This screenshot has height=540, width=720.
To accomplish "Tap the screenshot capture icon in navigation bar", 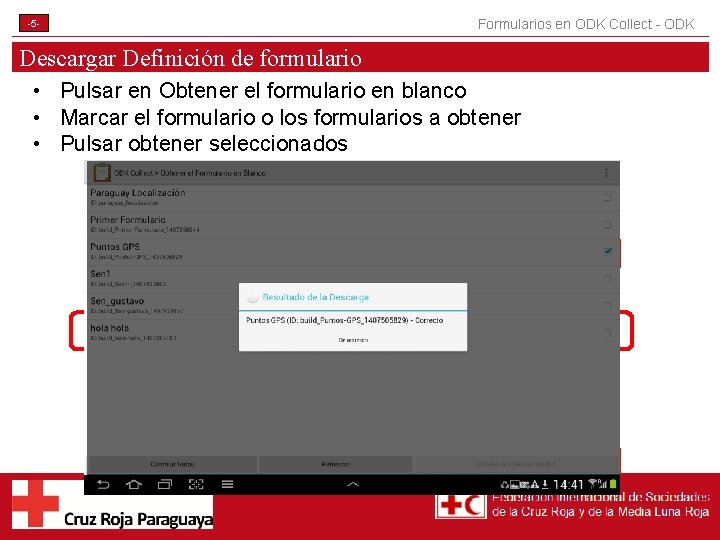I will 196,484.
